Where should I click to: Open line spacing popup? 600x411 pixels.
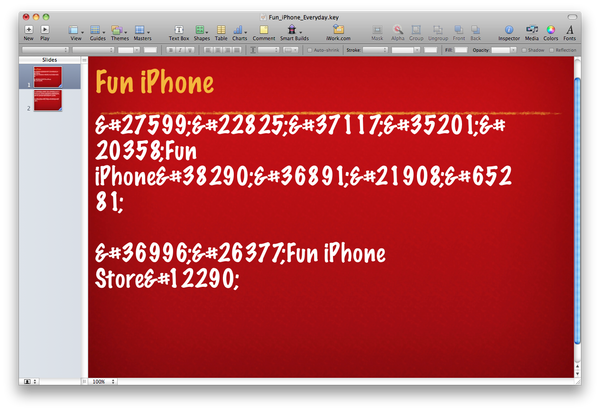[268, 50]
